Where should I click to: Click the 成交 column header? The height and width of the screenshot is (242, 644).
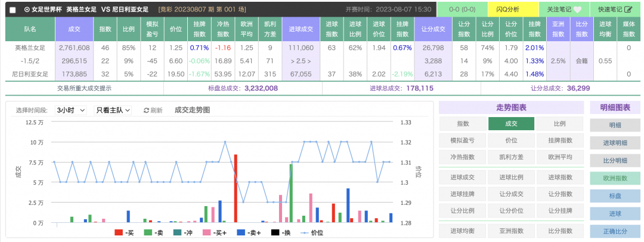(x=75, y=29)
